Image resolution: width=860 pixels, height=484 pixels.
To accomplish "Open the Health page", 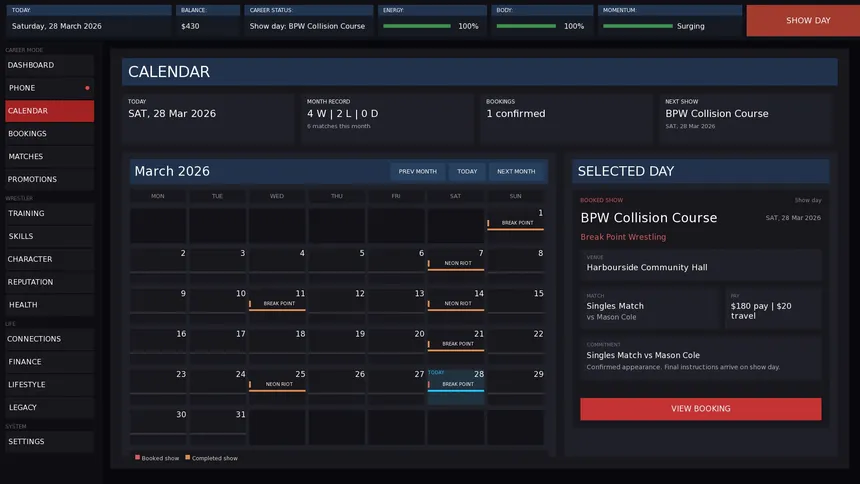I will click(49, 305).
